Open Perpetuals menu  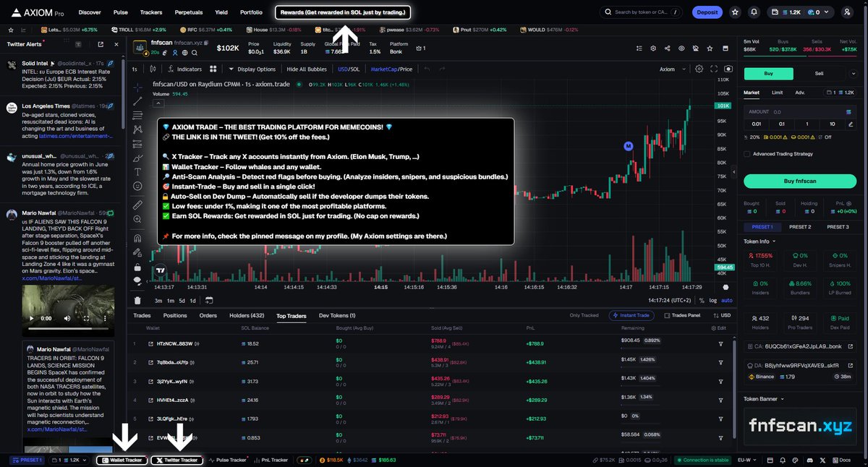(188, 12)
